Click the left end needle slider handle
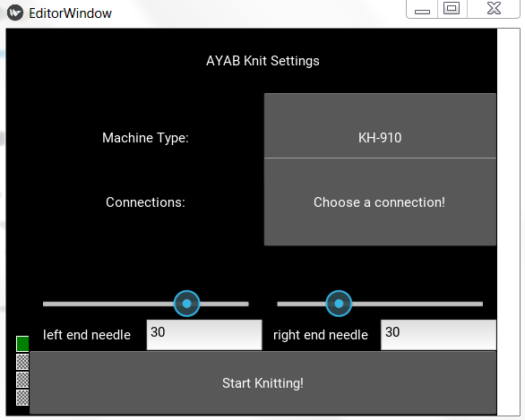The height and width of the screenshot is (420, 525). [187, 304]
